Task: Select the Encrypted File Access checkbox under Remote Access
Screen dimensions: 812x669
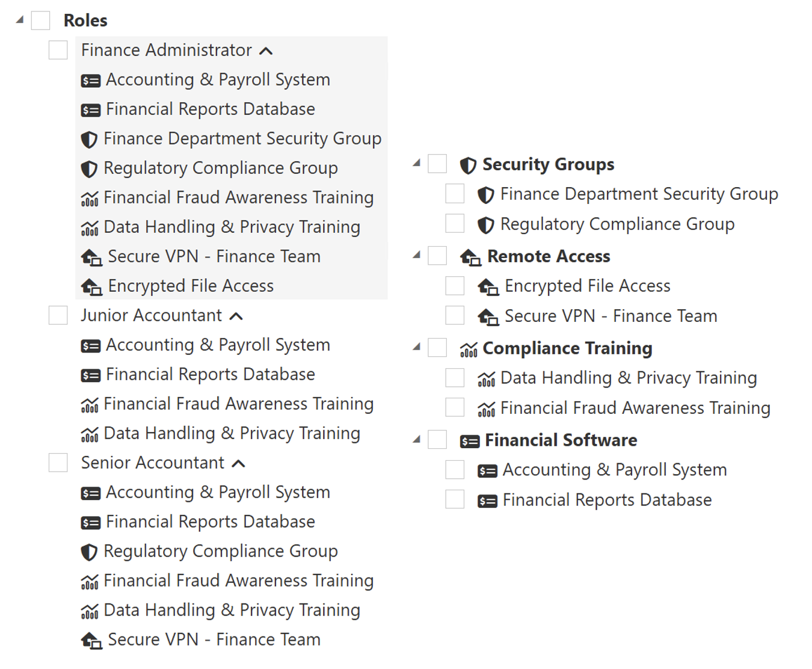Action: coord(455,286)
